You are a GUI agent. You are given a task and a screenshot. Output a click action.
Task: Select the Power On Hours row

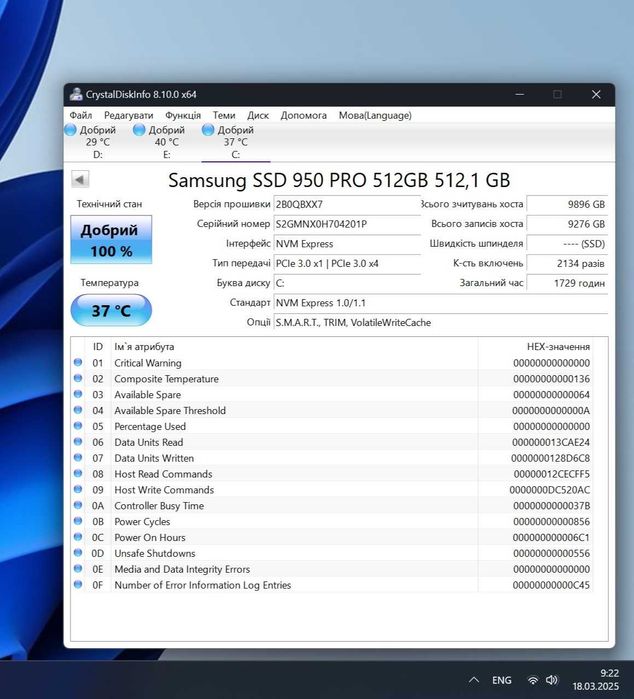333,538
